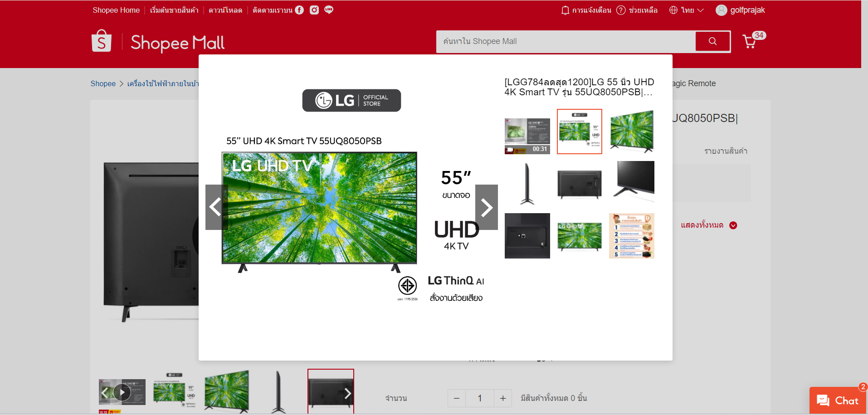The image size is (868, 415).
Task: Click the search magnifier button
Action: point(712,41)
